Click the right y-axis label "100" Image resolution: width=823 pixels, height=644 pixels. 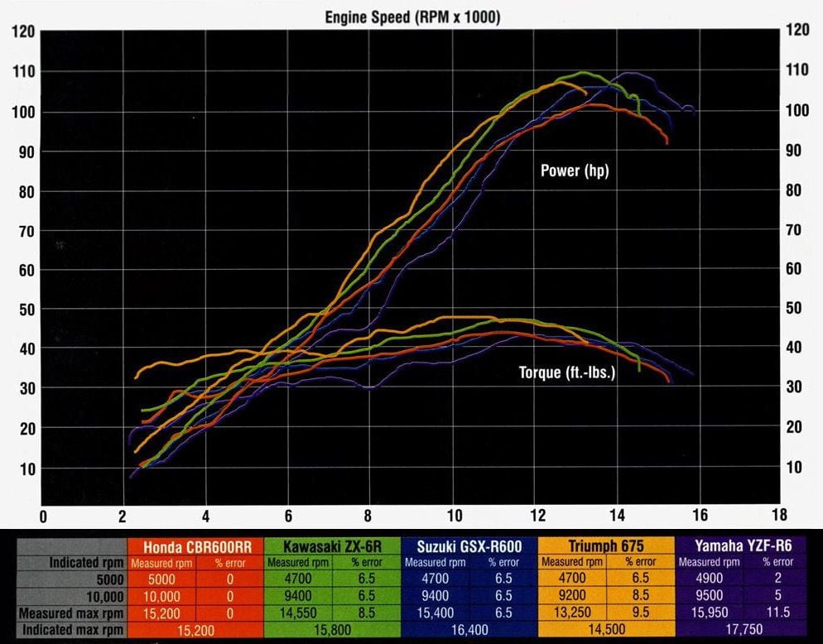797,111
